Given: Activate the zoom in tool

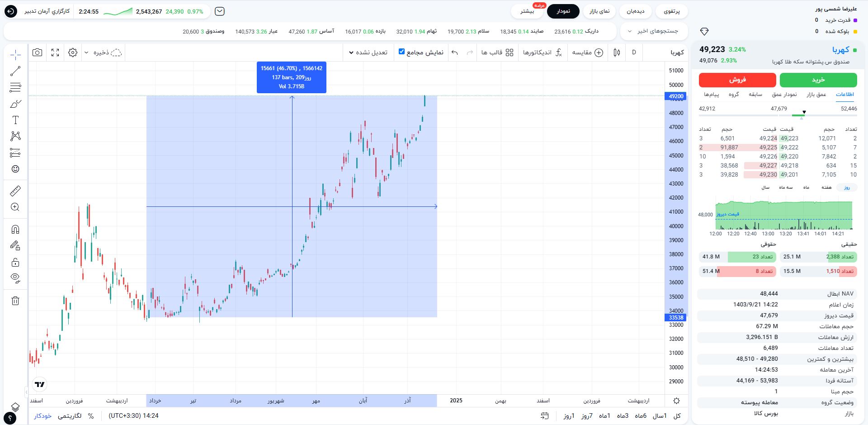Looking at the screenshot, I should tap(15, 207).
